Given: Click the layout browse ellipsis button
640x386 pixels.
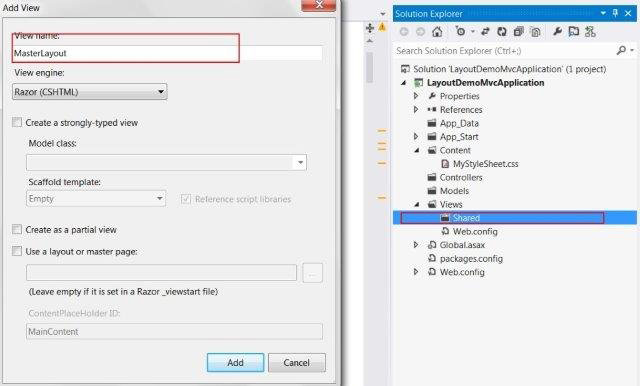Looking at the screenshot, I should [x=312, y=273].
